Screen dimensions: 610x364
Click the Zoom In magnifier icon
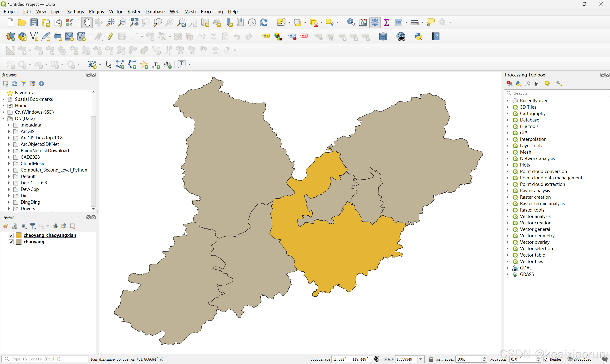click(110, 23)
